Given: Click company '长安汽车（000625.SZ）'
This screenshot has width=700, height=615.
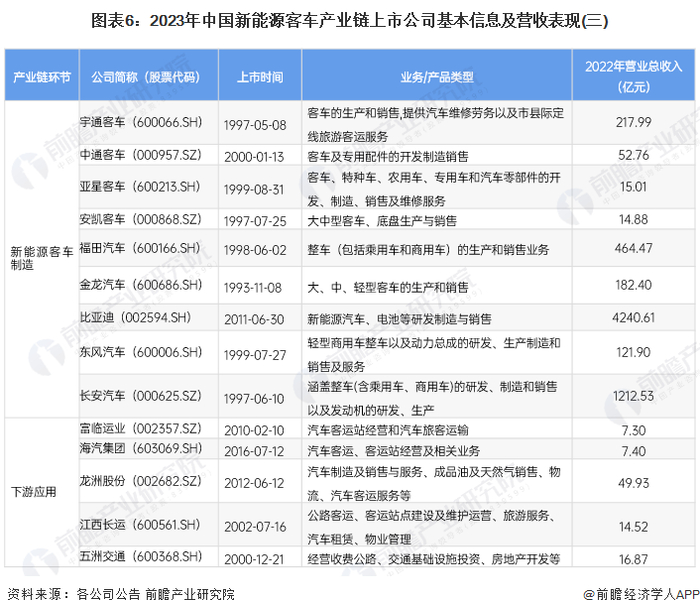Looking at the screenshot, I should tap(141, 396).
